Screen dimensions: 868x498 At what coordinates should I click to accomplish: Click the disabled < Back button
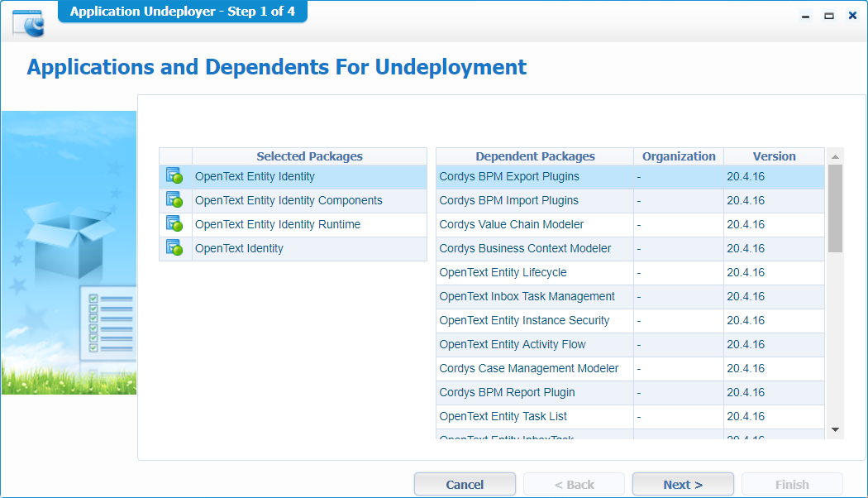[x=574, y=484]
